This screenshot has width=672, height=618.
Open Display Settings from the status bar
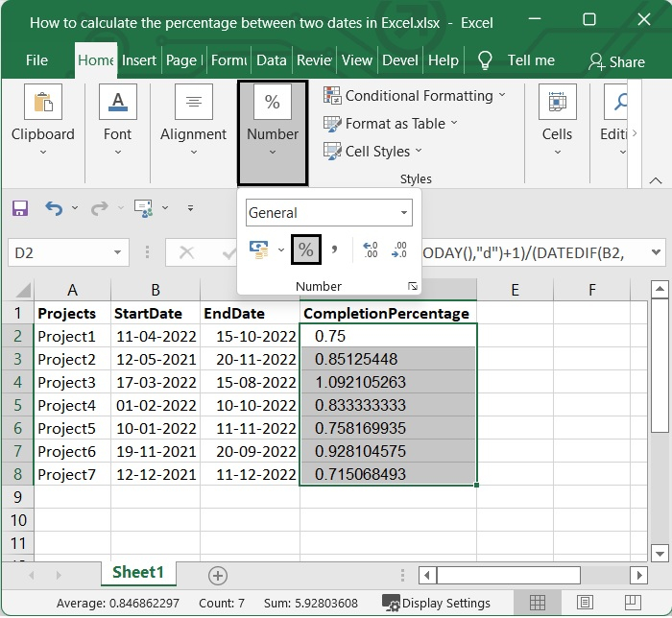point(437,603)
